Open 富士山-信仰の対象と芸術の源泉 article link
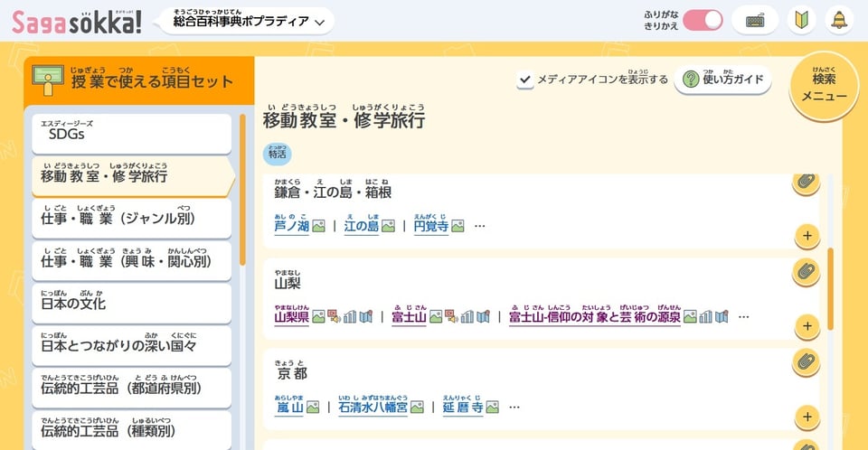The height and width of the screenshot is (450, 868). 595,316
